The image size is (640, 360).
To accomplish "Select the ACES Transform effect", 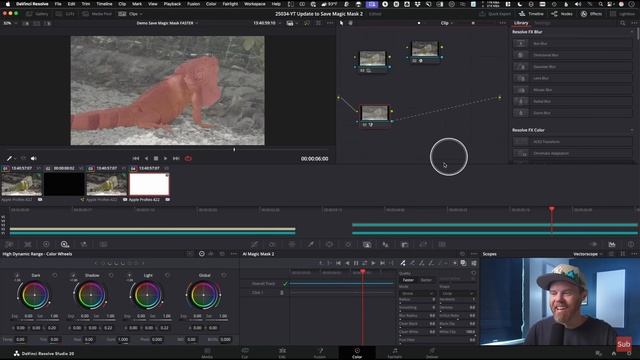I will (572, 142).
